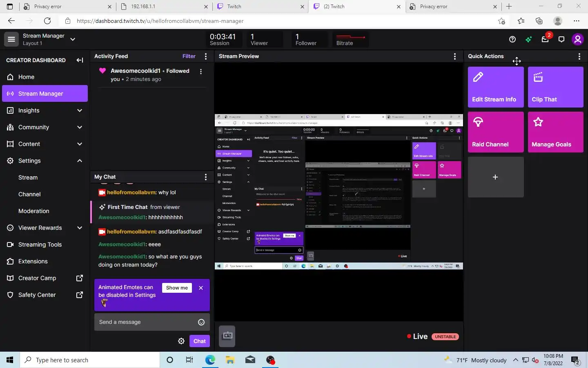
Task: Switch to the 192.168.1.1 browser tab
Action: tap(164, 7)
